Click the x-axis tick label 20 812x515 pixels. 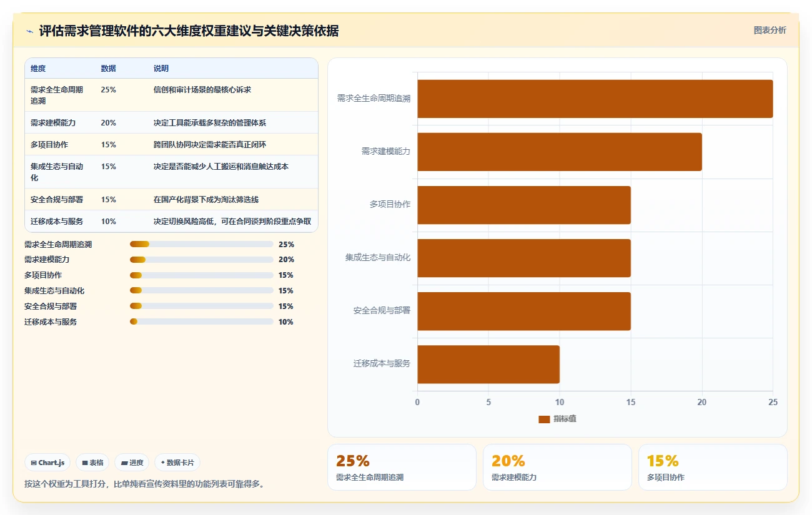702,402
